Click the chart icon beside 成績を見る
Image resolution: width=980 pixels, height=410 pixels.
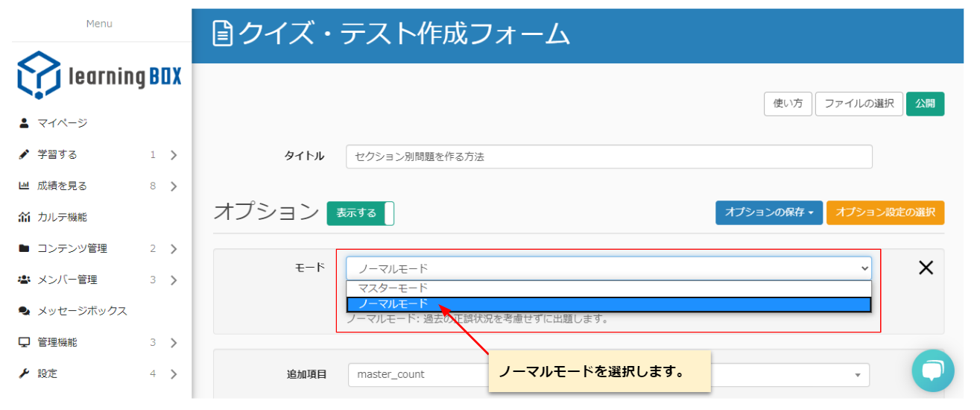(24, 186)
